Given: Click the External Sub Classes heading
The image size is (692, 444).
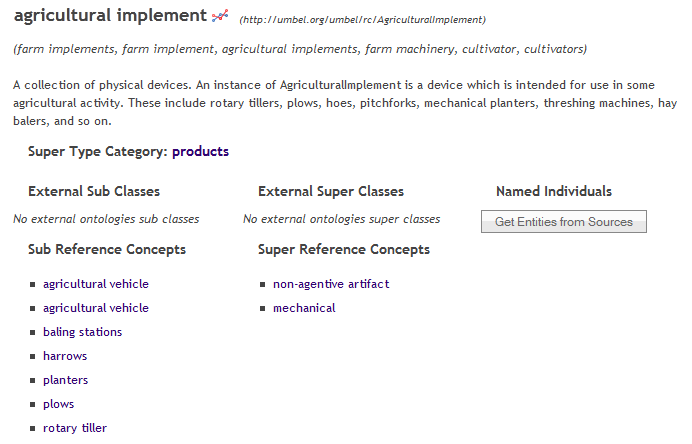Looking at the screenshot, I should tap(94, 191).
